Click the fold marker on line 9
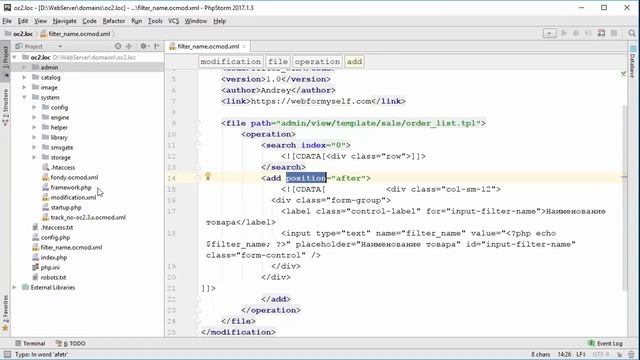Screen dimensions: 640x360 point(197,123)
